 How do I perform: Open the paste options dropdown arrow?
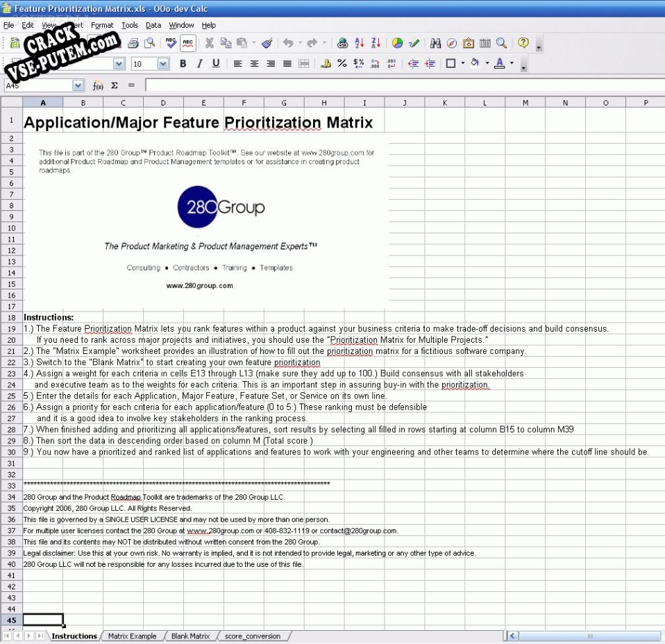[253, 43]
